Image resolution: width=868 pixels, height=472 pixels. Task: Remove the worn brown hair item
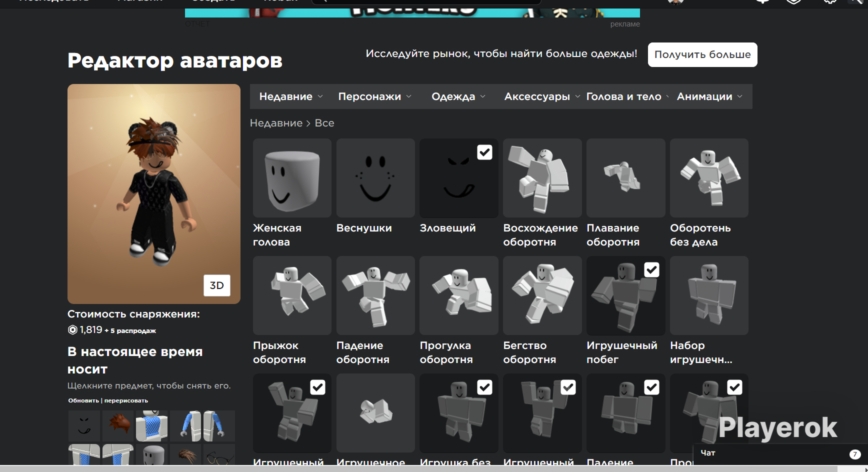click(185, 455)
